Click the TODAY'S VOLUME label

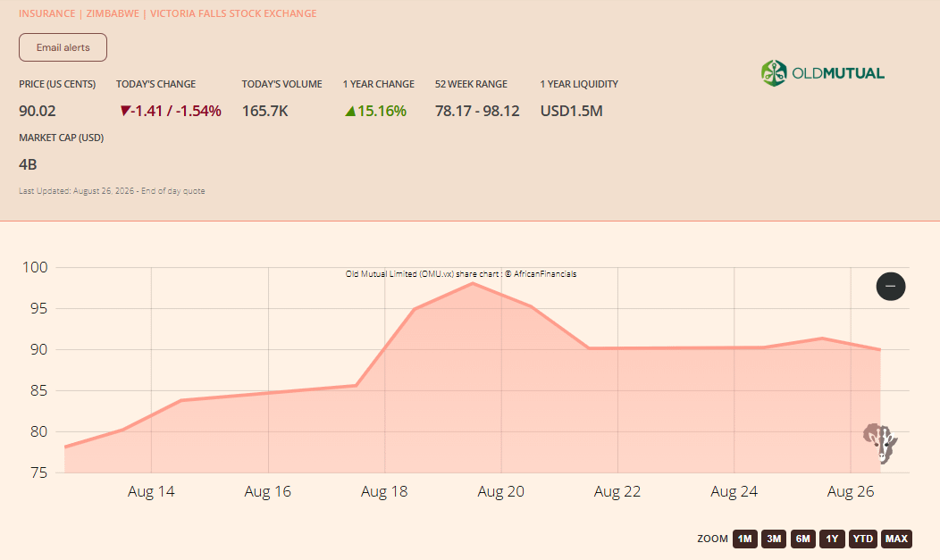(281, 84)
